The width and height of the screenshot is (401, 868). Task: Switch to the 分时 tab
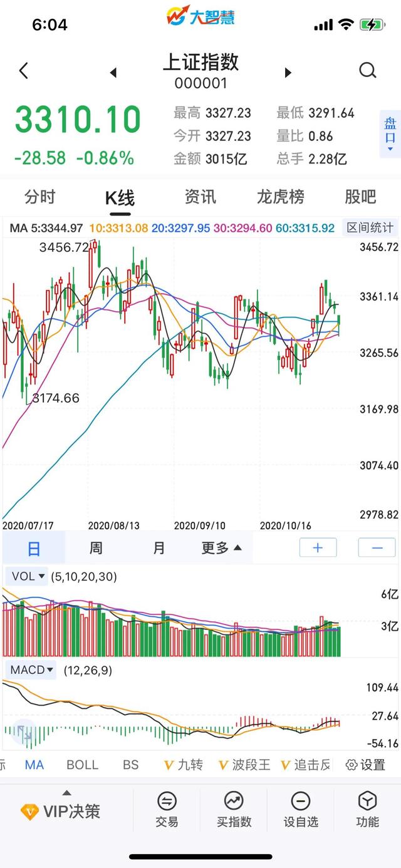point(40,197)
